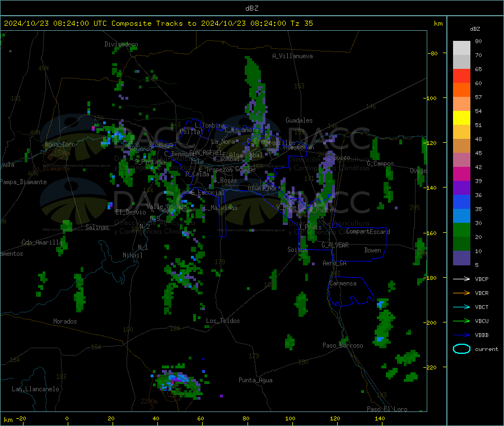
Task: Click the magenta 39 dBZ color swatch
Action: pos(461,174)
